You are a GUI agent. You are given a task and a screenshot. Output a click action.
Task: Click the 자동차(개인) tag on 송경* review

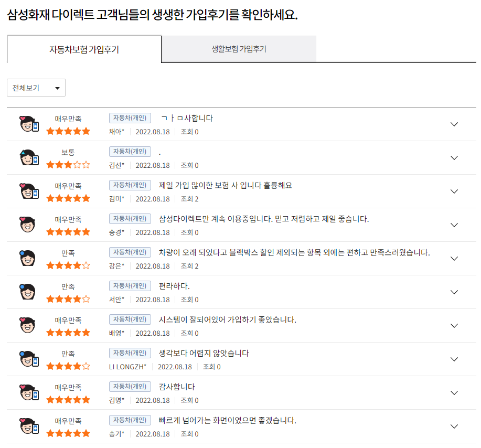point(130,218)
